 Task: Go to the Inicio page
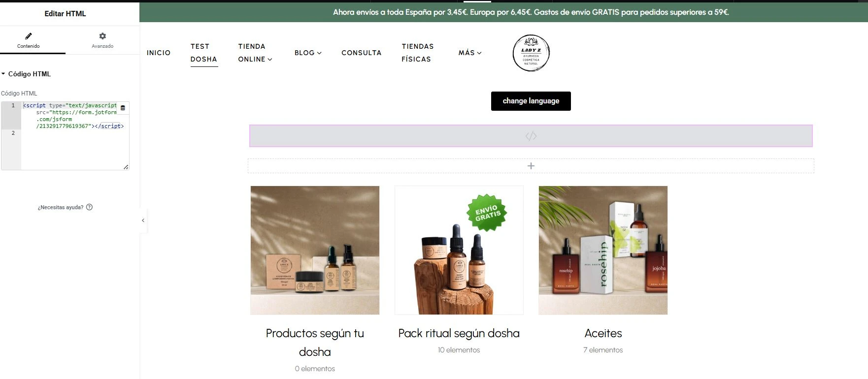pyautogui.click(x=159, y=53)
